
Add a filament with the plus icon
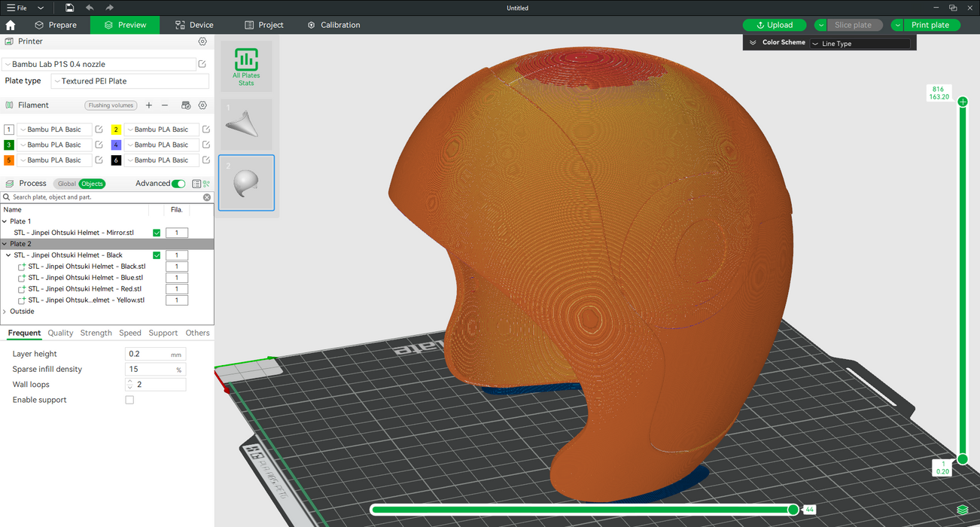point(149,105)
